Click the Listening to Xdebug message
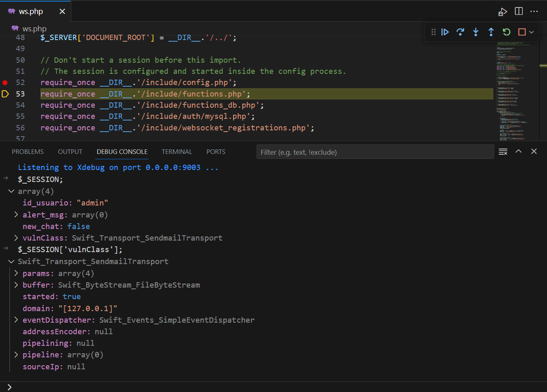Screen dimensions: 547x392 (118, 168)
